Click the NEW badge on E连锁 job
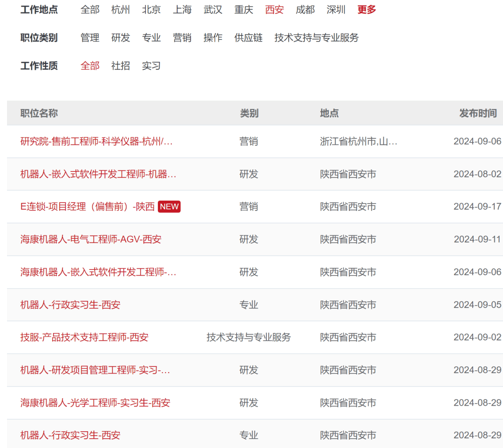The height and width of the screenshot is (448, 503). [169, 206]
